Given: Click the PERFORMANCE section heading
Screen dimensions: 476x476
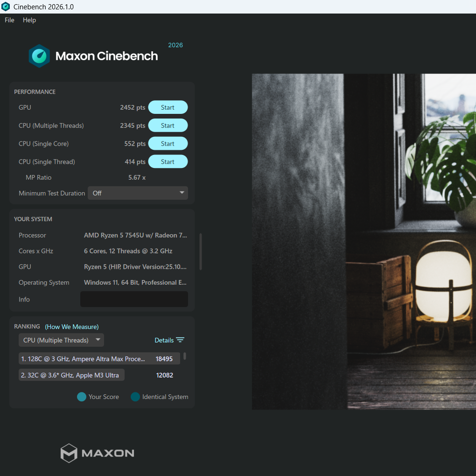Looking at the screenshot, I should 35,91.
